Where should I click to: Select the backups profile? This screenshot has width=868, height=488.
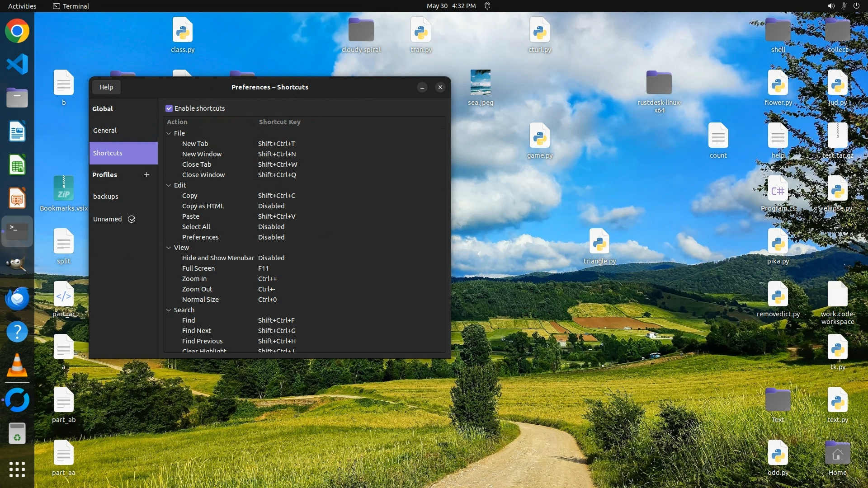106,197
